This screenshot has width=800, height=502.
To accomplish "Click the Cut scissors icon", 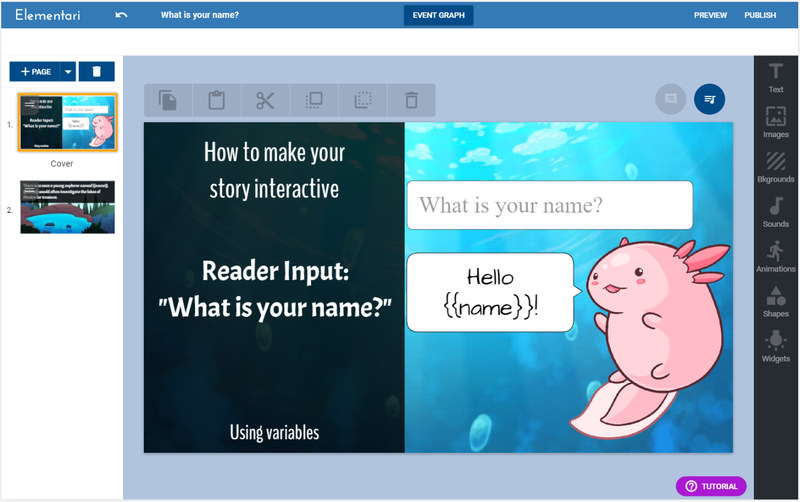I will [x=265, y=101].
